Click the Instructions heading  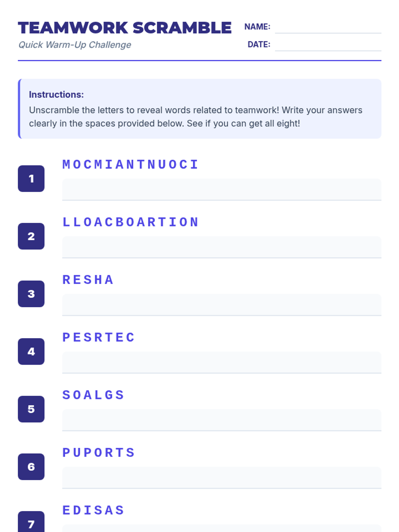click(56, 94)
